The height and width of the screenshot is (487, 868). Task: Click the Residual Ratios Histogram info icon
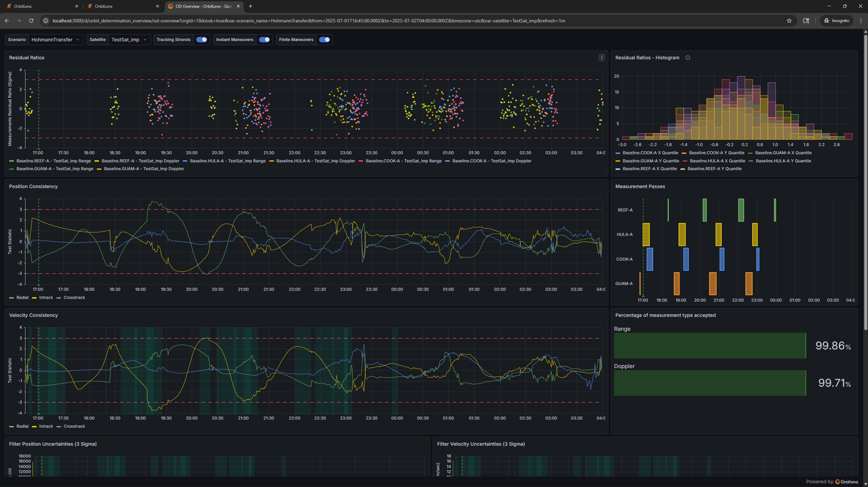pos(687,58)
